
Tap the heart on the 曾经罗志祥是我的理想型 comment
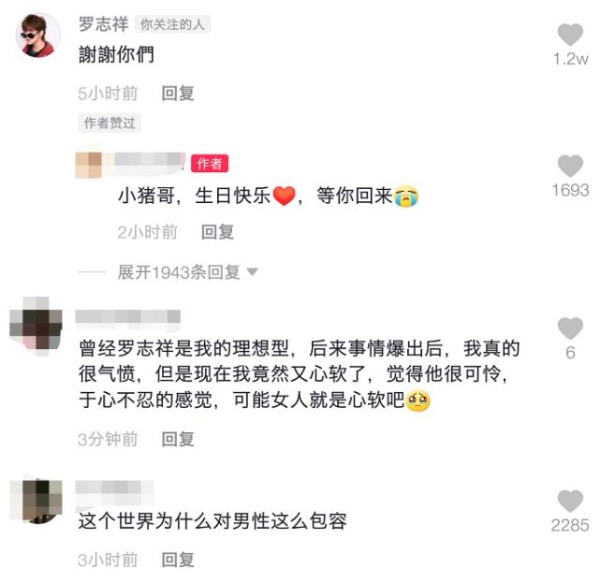570,328
